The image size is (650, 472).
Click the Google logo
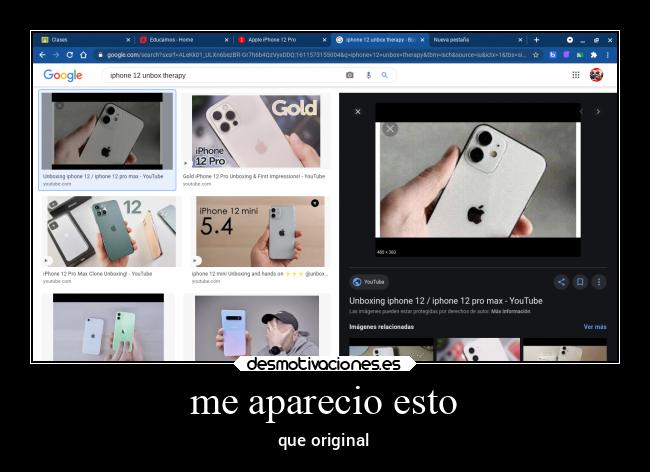(x=63, y=75)
